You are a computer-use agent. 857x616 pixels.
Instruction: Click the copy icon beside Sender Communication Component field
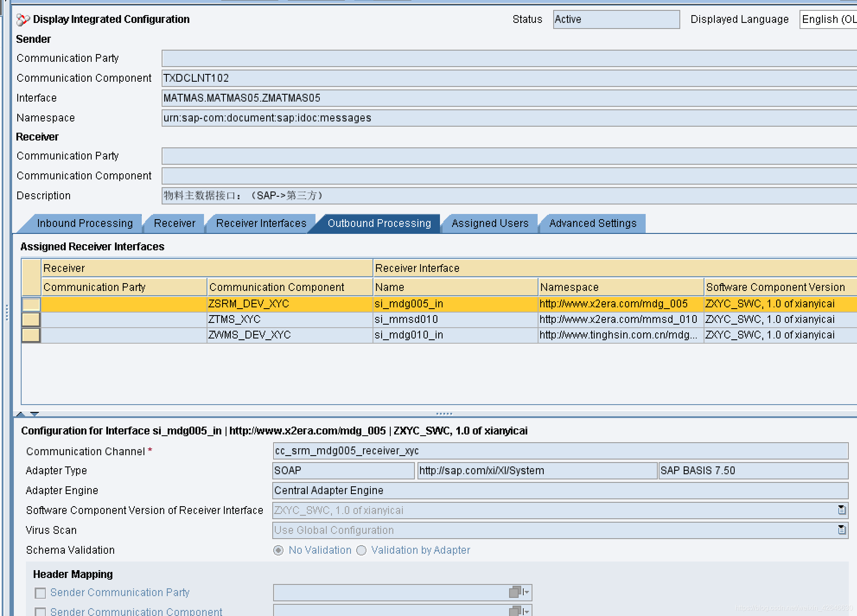point(514,611)
